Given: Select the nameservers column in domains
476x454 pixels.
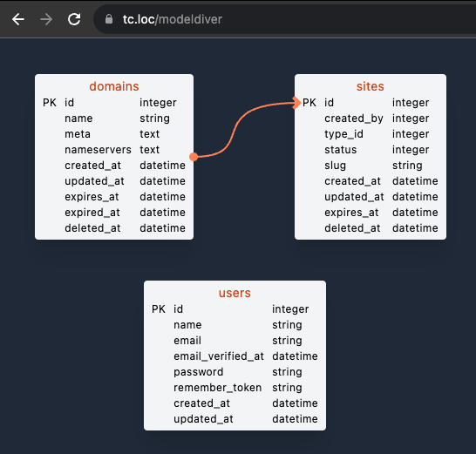Looking at the screenshot, I should pyautogui.click(x=98, y=150).
